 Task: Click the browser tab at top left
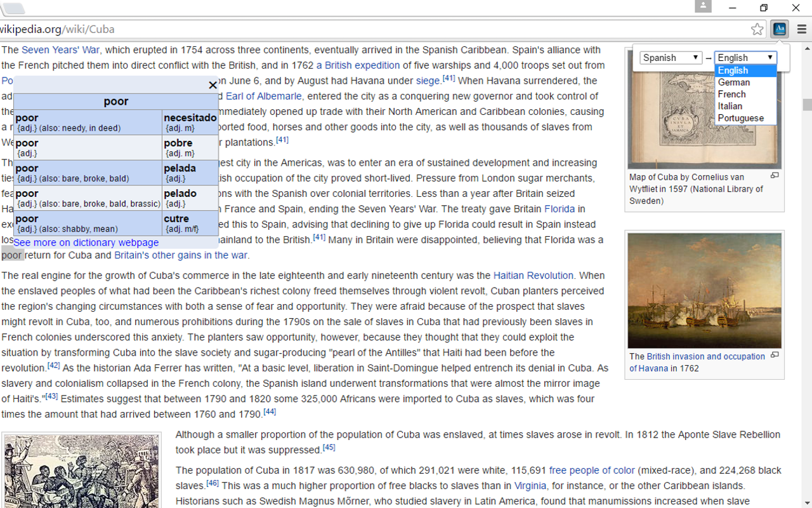(13, 8)
